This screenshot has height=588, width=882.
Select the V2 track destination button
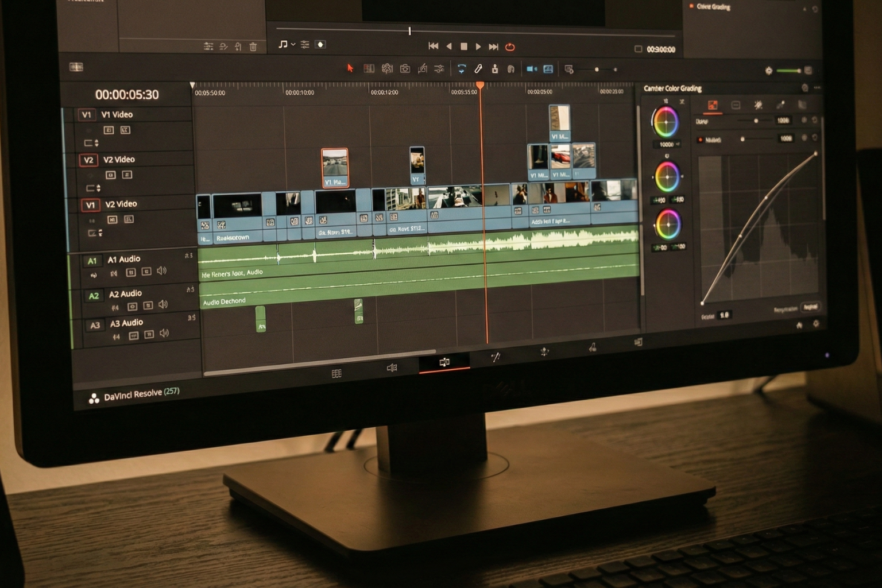click(x=88, y=160)
